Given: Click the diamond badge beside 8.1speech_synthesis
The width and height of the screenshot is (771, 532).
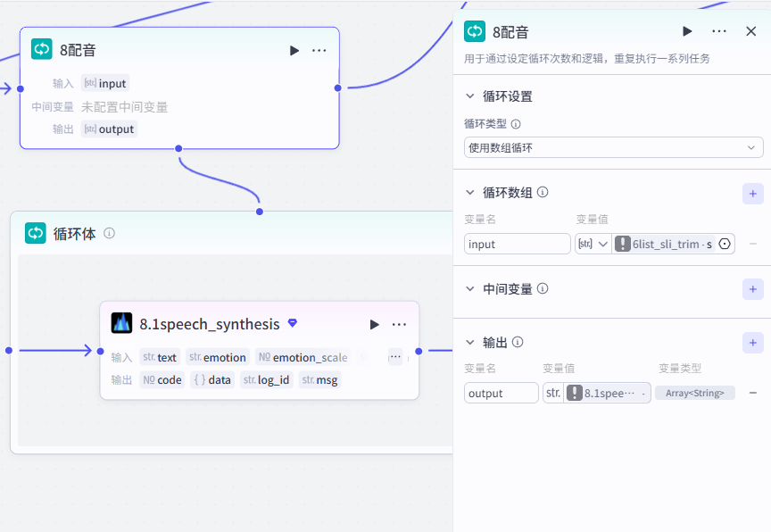Looking at the screenshot, I should tap(293, 323).
